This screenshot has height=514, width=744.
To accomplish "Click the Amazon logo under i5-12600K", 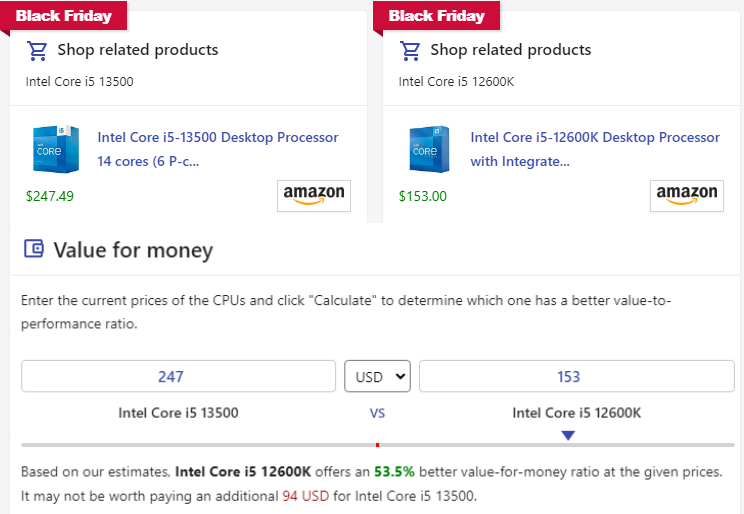I will 687,196.
